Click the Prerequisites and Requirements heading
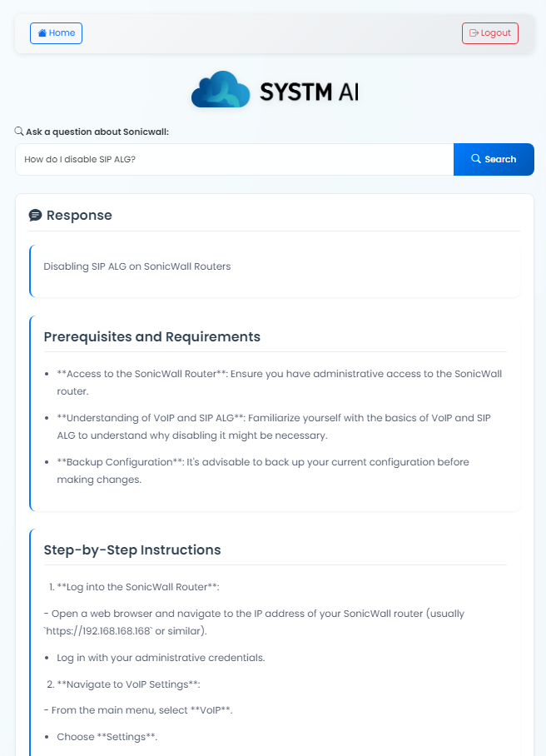Viewport: 546px width, 756px height. click(x=151, y=337)
